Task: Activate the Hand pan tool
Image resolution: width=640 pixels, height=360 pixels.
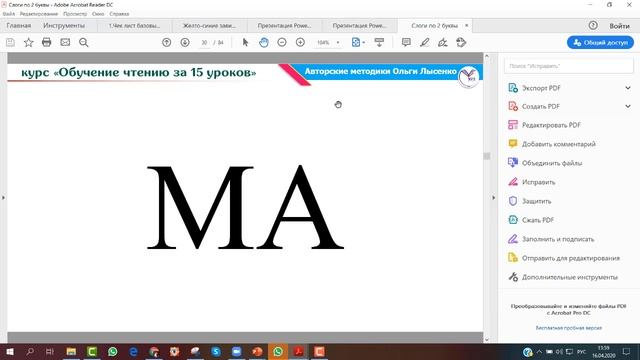Action: click(x=264, y=42)
